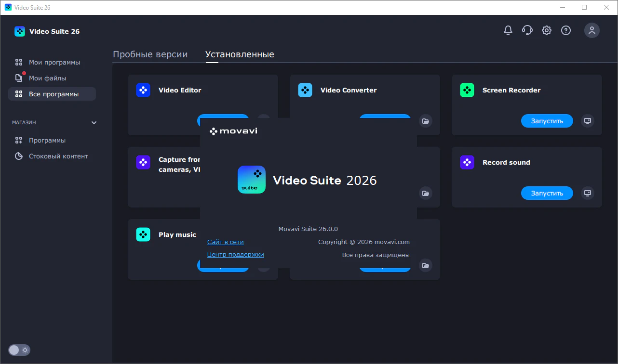Click the 'Все права защищены' text
Viewport: 618px width, 364px height.
pos(376,255)
